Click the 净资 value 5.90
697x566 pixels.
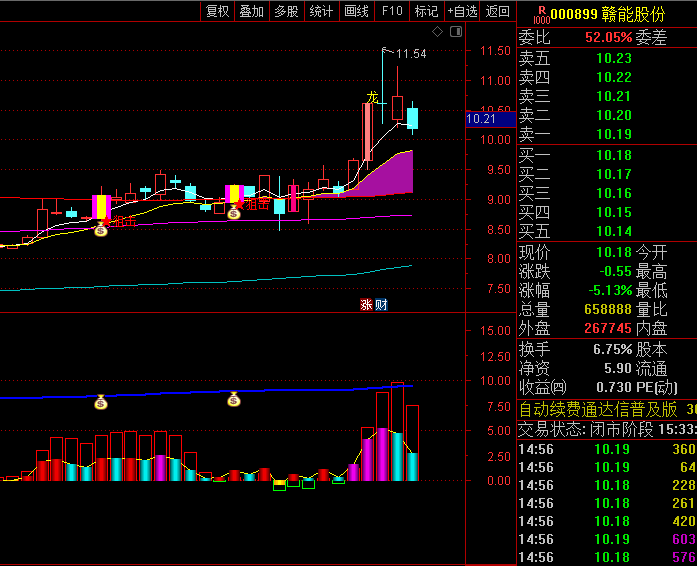[618, 369]
